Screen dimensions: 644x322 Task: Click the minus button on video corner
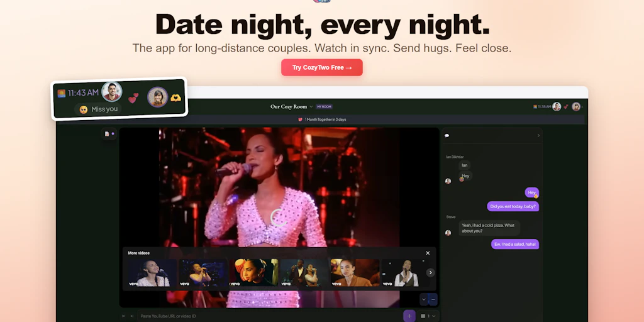click(433, 299)
